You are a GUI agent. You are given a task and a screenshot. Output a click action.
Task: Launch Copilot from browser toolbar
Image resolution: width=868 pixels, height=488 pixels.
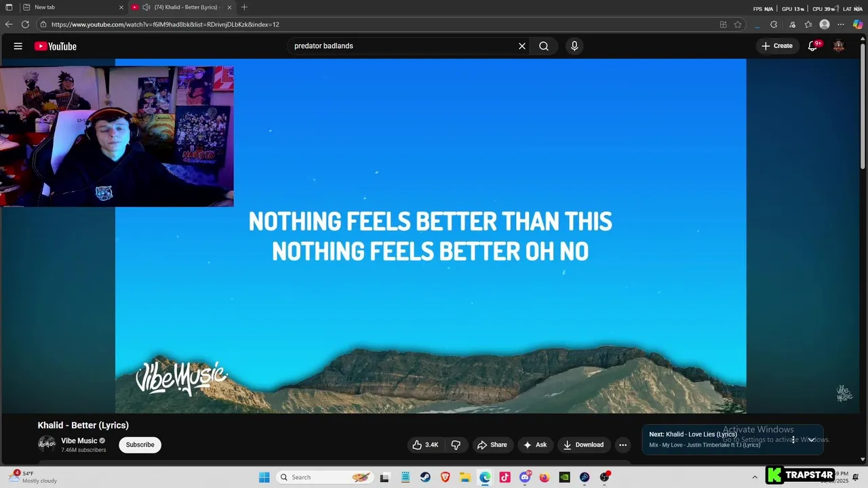858,24
